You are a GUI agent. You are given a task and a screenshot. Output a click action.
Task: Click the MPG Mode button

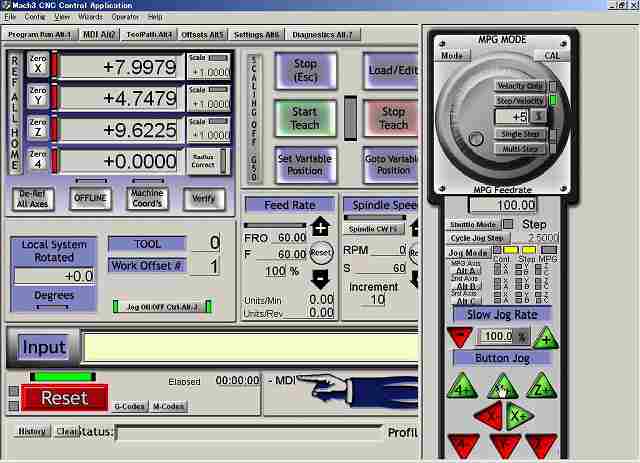click(453, 55)
